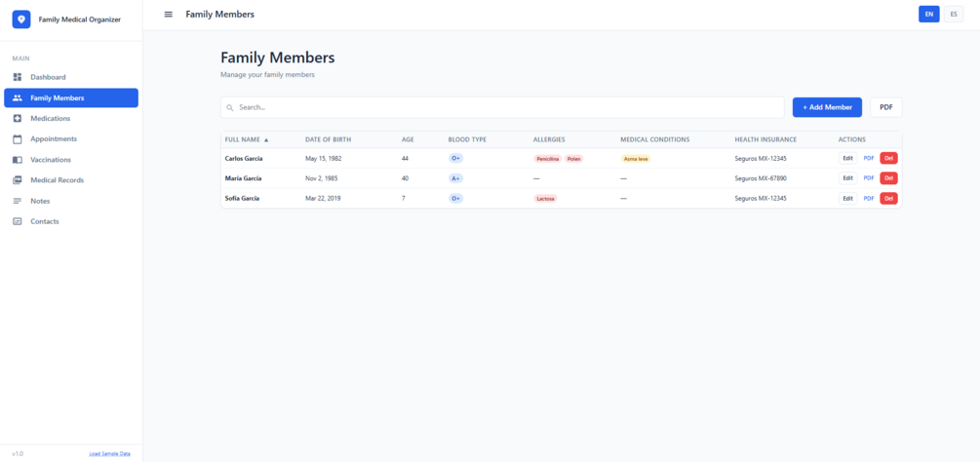Open the Contacts card icon
980x462 pixels.
[18, 221]
